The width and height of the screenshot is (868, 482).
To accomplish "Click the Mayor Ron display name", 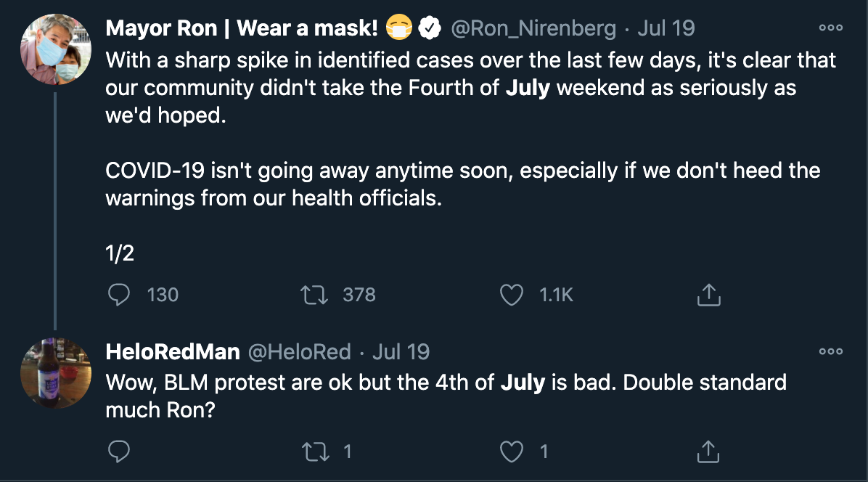I will 241,29.
